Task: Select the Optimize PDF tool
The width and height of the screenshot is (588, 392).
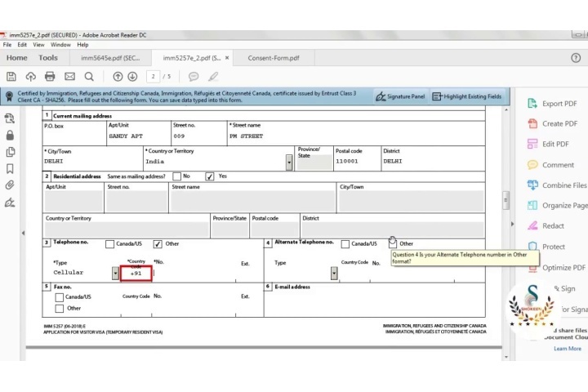Action: click(556, 268)
